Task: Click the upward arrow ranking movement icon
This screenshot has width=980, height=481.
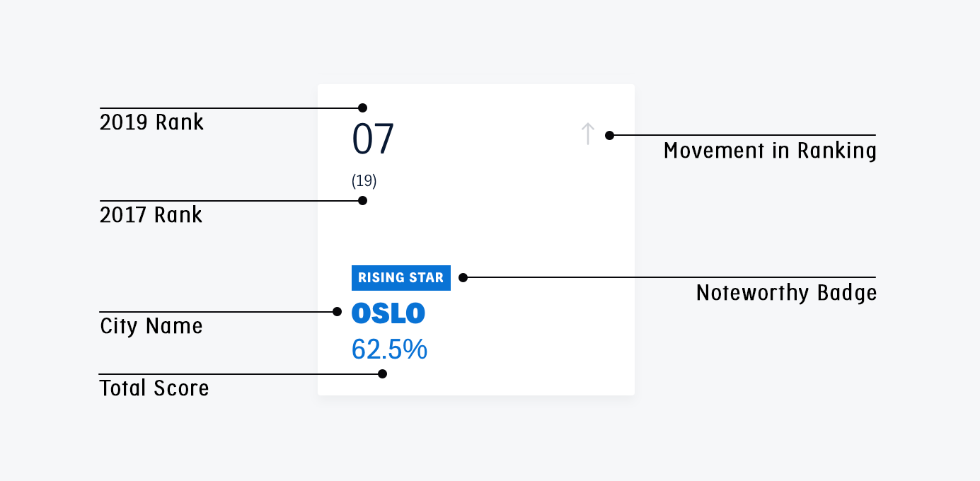Action: tap(587, 134)
